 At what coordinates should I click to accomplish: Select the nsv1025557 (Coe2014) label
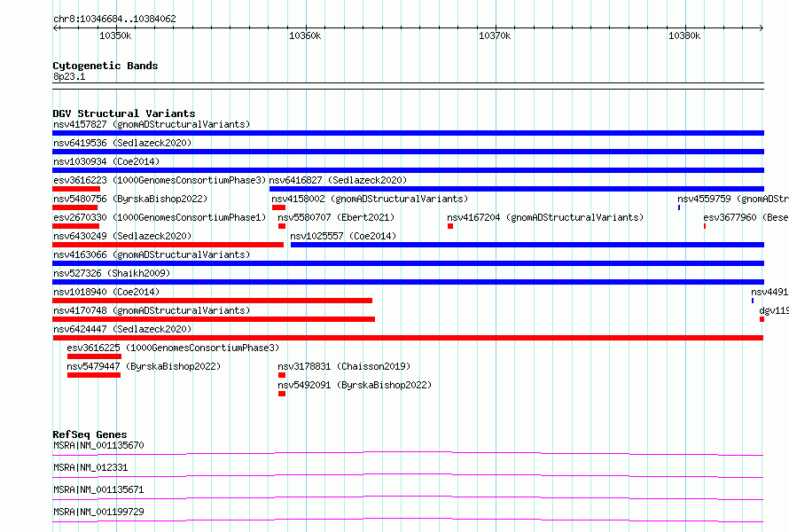343,236
